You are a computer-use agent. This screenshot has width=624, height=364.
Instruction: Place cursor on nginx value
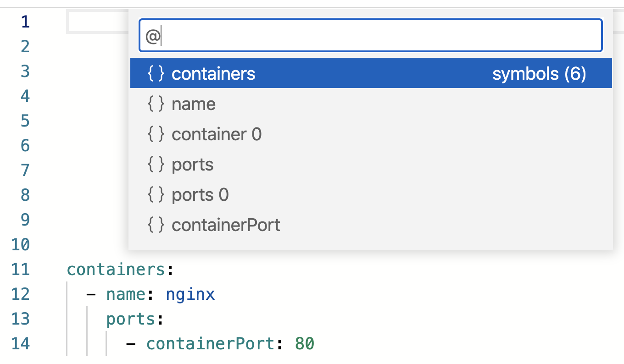coord(190,294)
